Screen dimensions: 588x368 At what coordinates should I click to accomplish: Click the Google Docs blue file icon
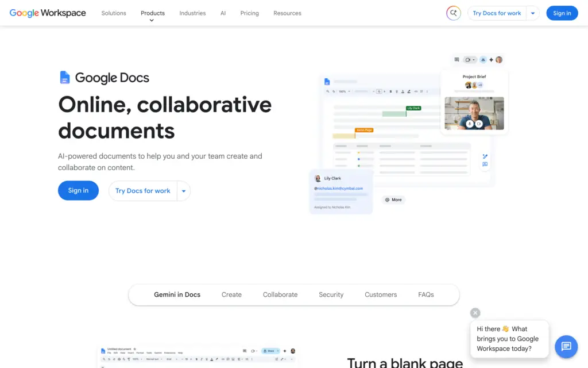click(x=64, y=78)
